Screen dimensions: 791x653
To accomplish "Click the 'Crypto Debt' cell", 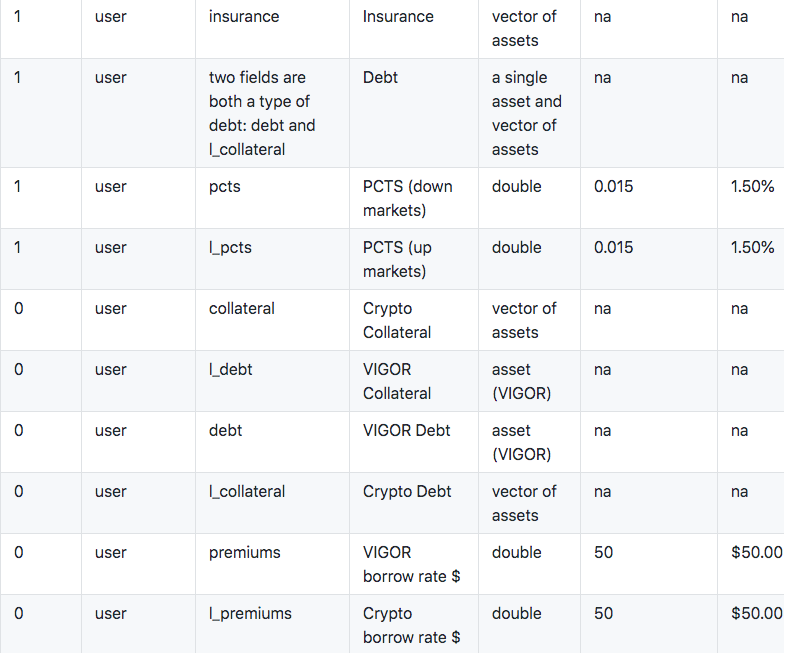I will coord(407,492).
